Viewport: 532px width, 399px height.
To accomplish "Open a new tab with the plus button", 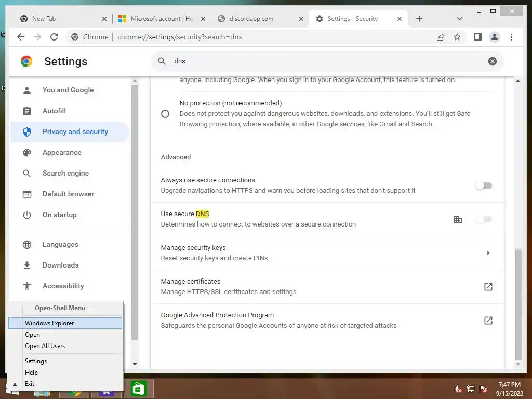I will (419, 19).
